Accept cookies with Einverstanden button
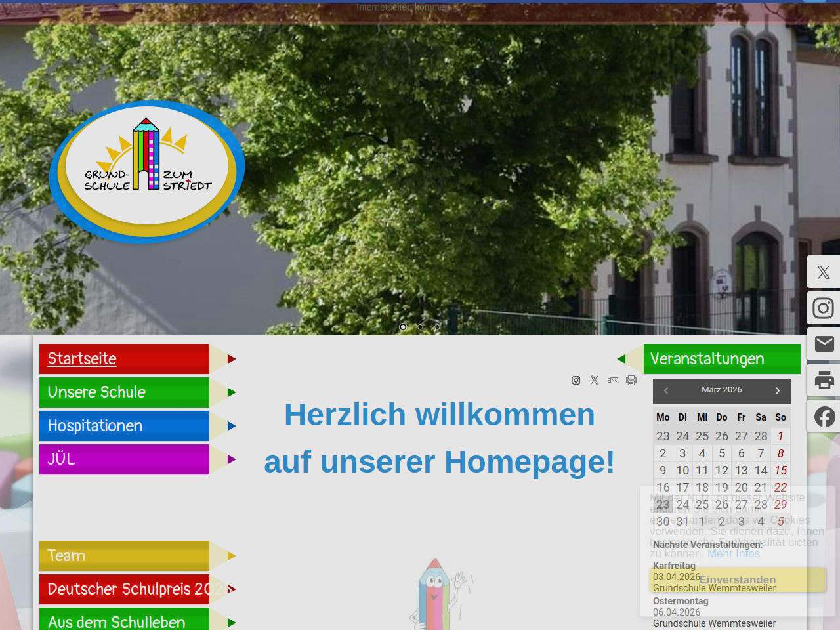Image resolution: width=840 pixels, height=630 pixels. [738, 580]
